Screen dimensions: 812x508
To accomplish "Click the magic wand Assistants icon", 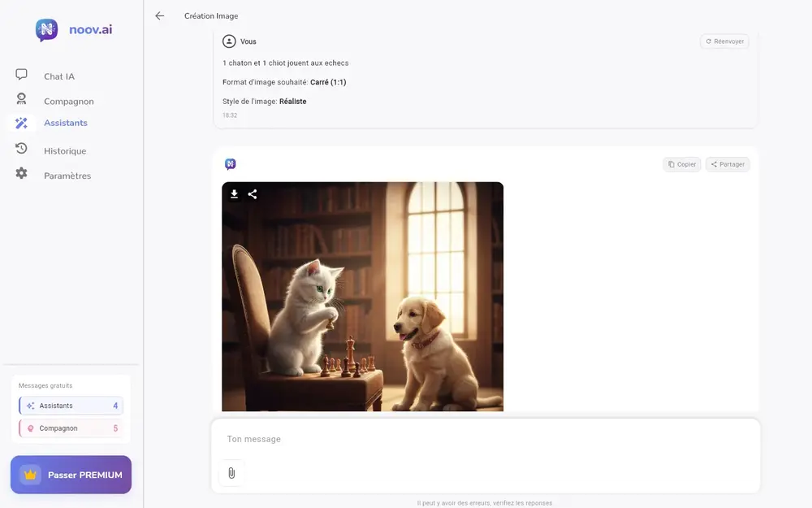I will click(21, 123).
